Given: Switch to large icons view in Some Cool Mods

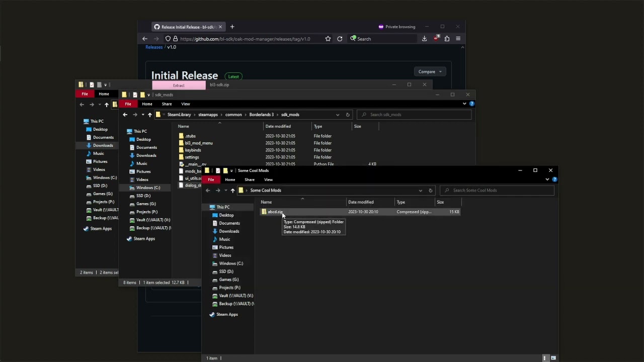Looking at the screenshot, I should click(553, 358).
